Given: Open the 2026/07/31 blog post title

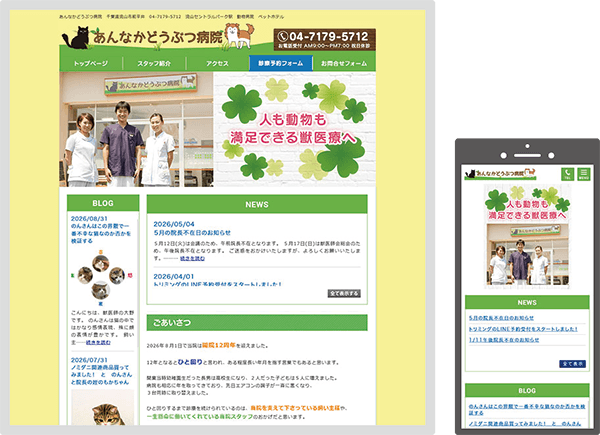Looking at the screenshot, I should [x=101, y=375].
